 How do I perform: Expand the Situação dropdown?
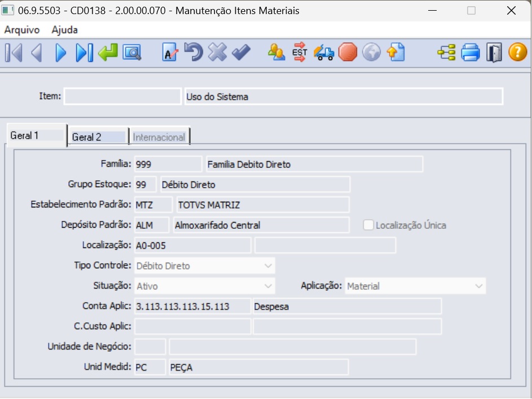point(268,286)
